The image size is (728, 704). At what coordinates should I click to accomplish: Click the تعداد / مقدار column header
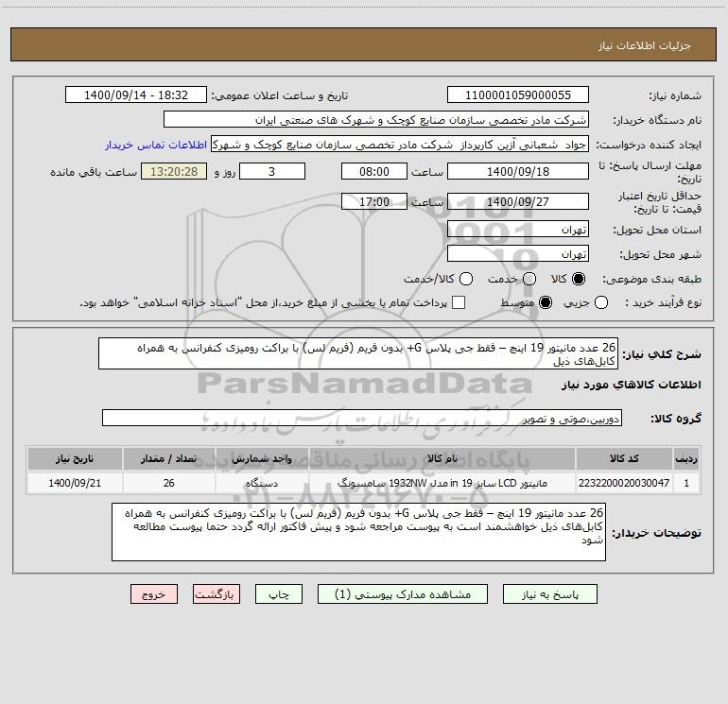tap(169, 458)
